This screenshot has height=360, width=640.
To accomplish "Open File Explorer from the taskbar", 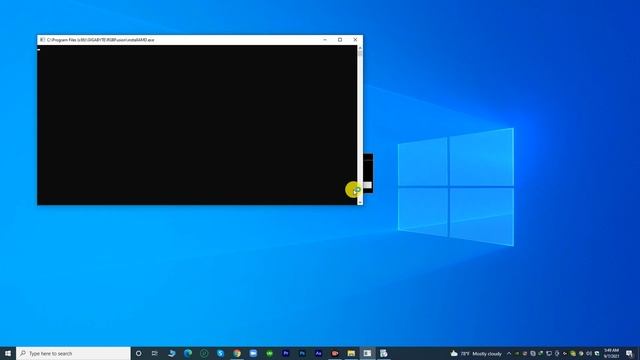I will (x=351, y=353).
